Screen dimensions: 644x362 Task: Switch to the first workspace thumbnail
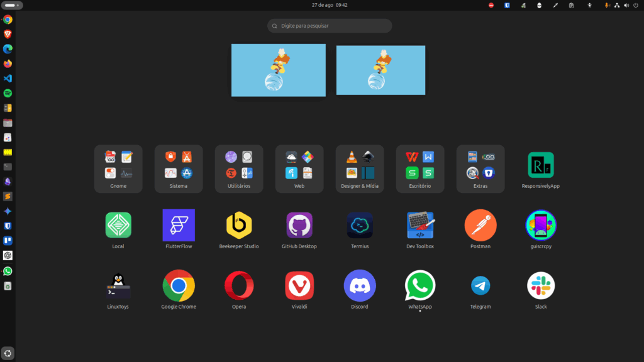[x=279, y=70]
